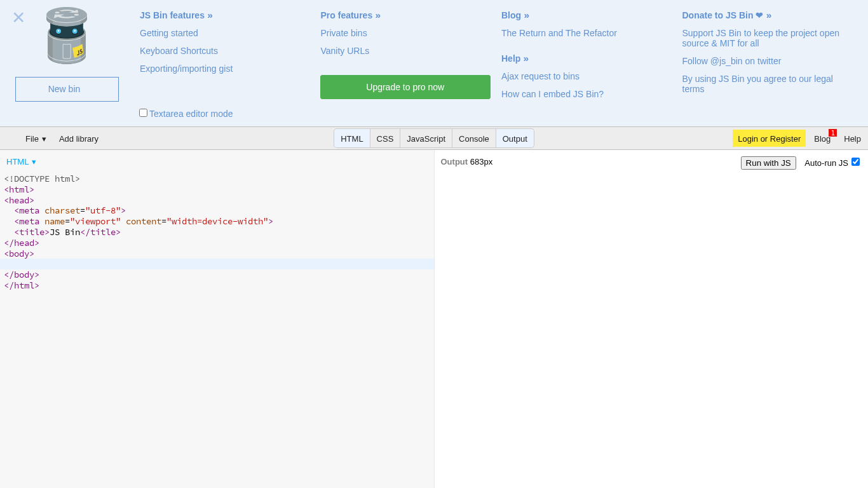Viewport: 868px width, 488px height.
Task: Open The Return and The Refactor post
Action: click(559, 33)
